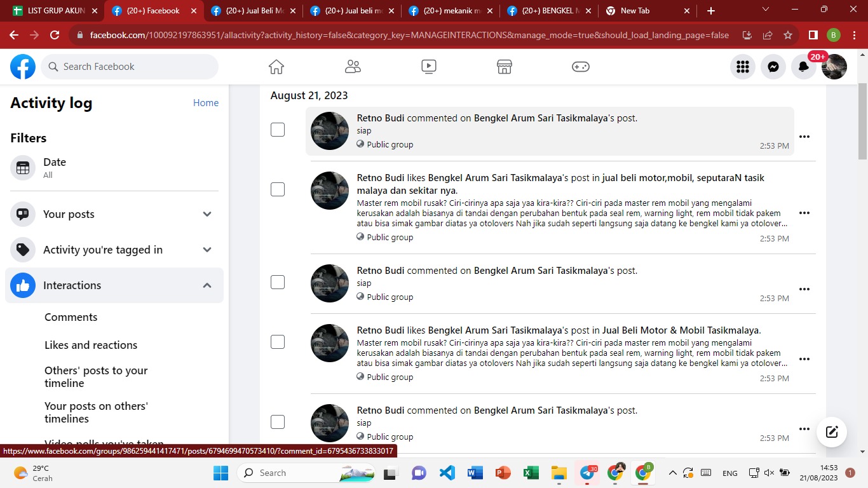The width and height of the screenshot is (868, 488).
Task: Switch to the 'New Tab' browser tab
Action: [648, 11]
